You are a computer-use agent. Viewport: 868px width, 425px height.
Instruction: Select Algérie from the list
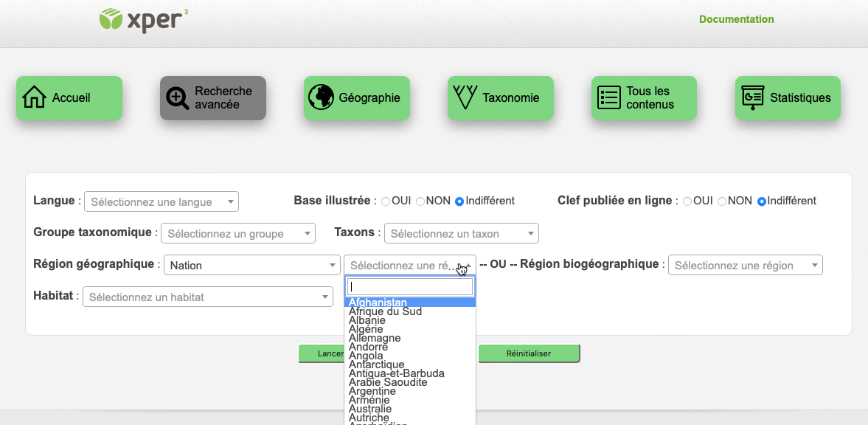click(x=409, y=329)
